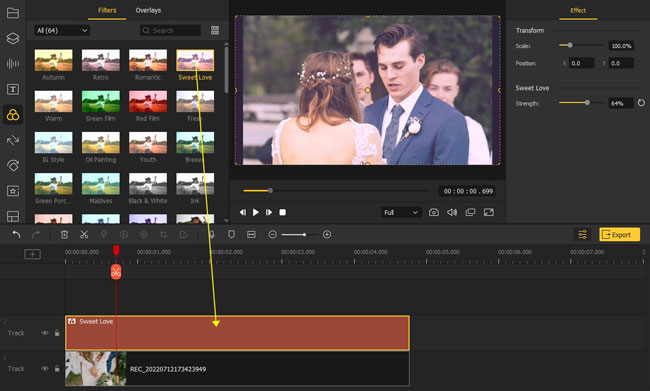Edit the Position X value field
This screenshot has width=650, height=391.
(581, 63)
